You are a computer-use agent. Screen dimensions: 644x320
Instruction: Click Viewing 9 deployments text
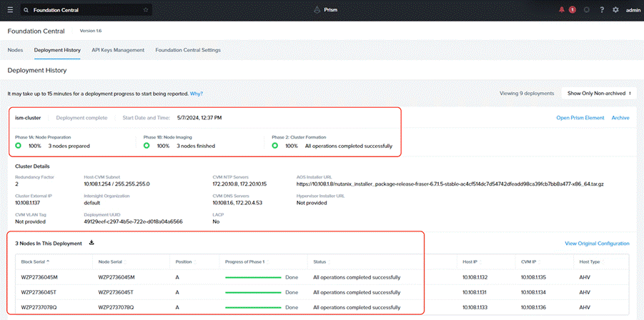[527, 93]
